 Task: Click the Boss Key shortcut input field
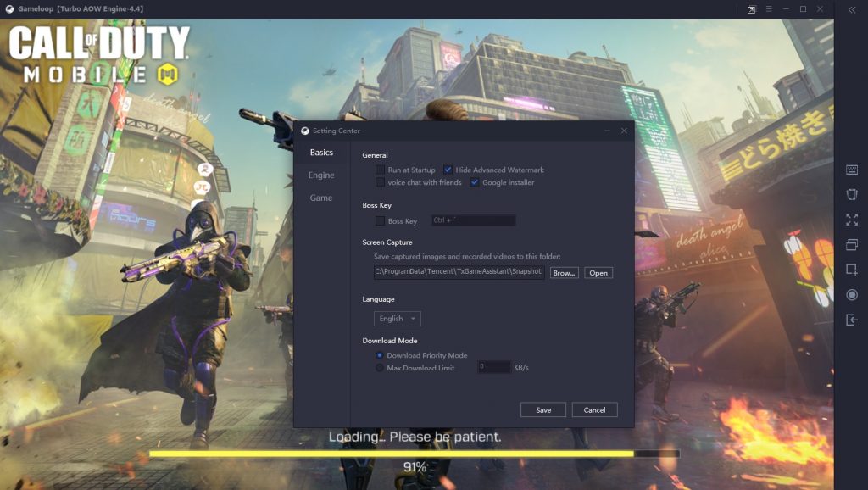pos(473,220)
